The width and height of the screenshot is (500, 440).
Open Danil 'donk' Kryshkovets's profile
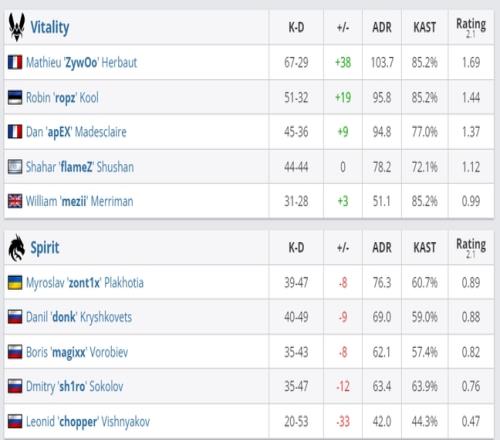pyautogui.click(x=79, y=317)
